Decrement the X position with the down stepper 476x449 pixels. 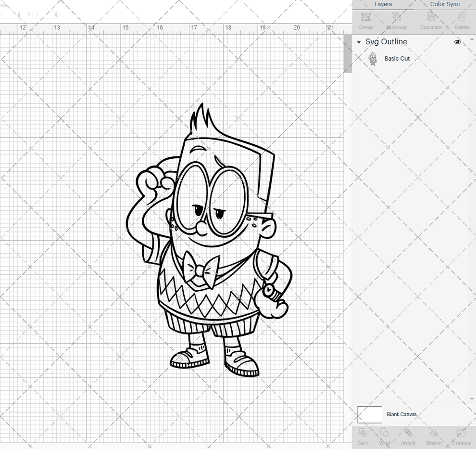[x=19, y=17]
